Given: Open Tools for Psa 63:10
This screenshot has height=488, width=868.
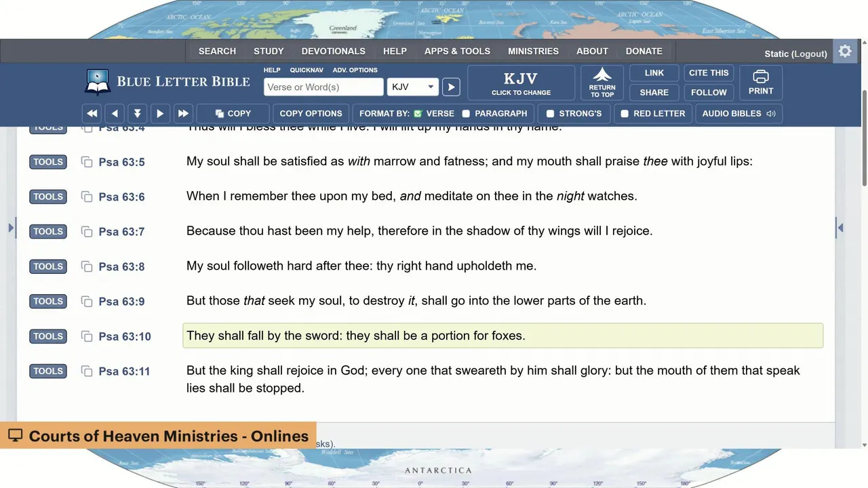Looking at the screenshot, I should pos(48,336).
